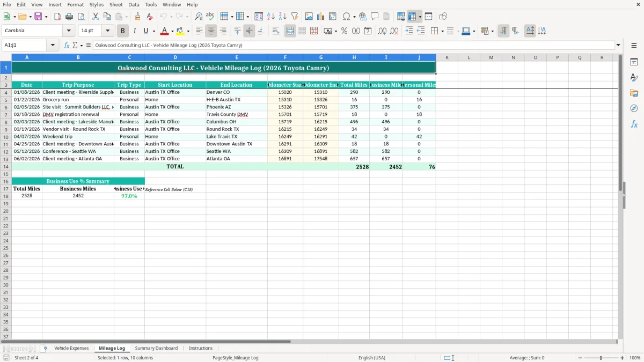Click the Increase Indent icon
The height and width of the screenshot is (362, 644).
[x=409, y=31]
